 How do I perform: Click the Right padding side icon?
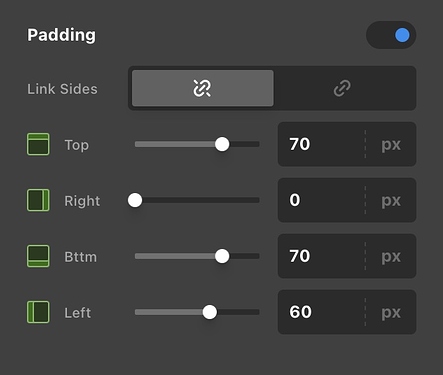coord(38,200)
